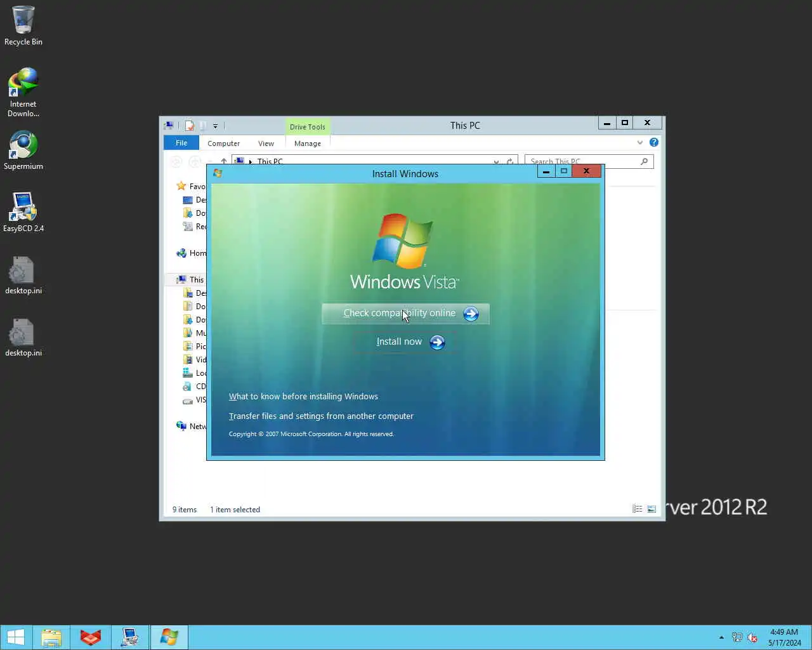Show hidden icons in system tray

coord(721,637)
